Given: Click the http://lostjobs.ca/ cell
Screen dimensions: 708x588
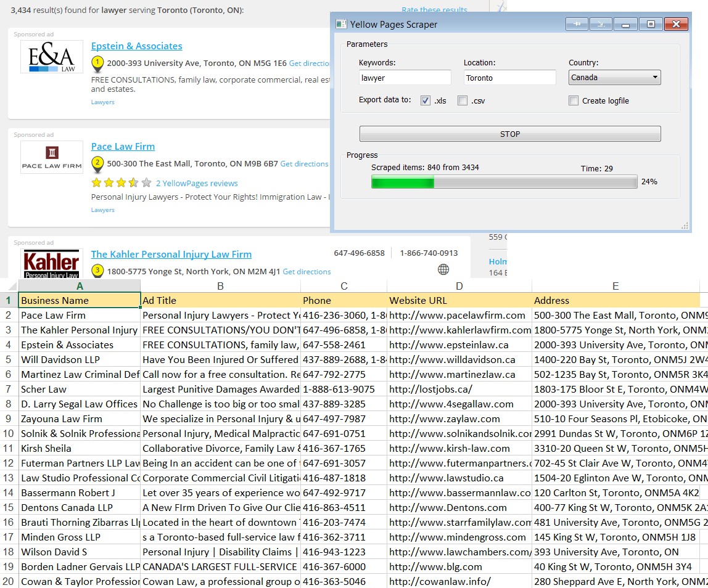Looking at the screenshot, I should (459, 390).
